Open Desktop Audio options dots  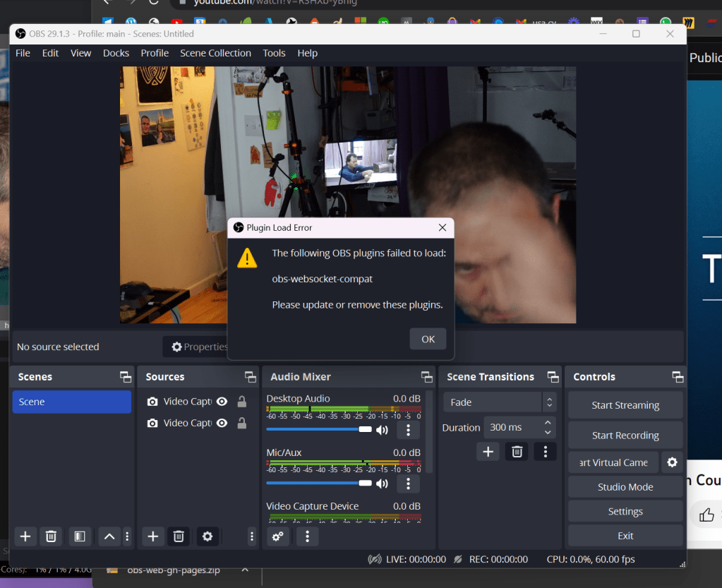tap(408, 430)
